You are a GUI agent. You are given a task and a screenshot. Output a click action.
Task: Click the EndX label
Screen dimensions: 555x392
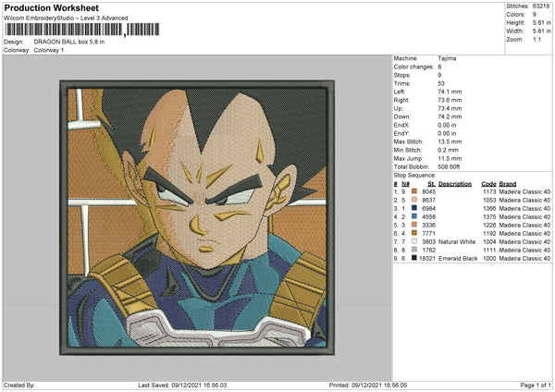[401, 125]
